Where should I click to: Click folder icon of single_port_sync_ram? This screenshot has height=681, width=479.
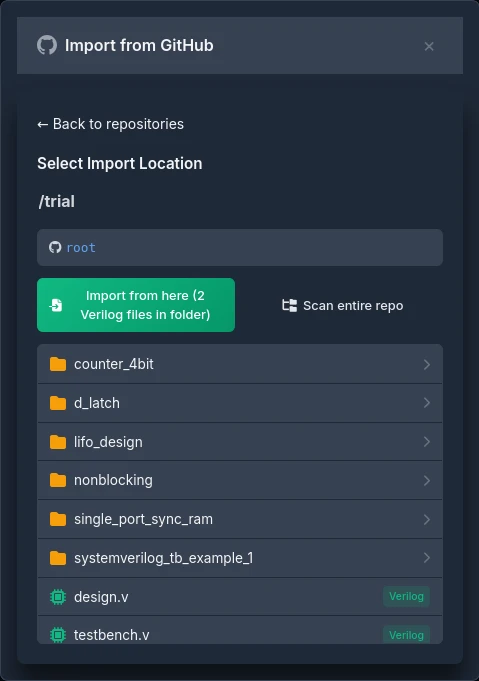pos(58,519)
